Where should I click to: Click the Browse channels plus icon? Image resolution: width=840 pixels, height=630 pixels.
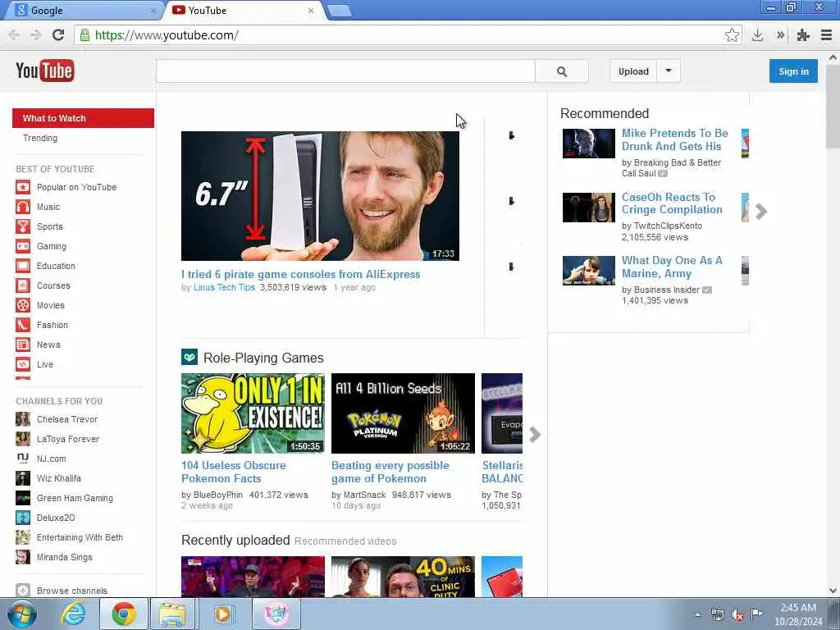pyautogui.click(x=22, y=591)
